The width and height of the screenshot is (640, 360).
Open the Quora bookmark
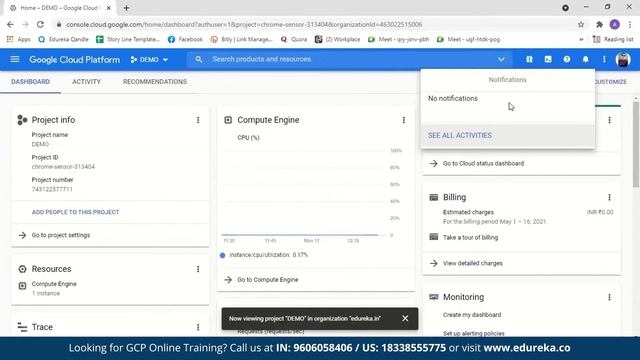point(294,39)
